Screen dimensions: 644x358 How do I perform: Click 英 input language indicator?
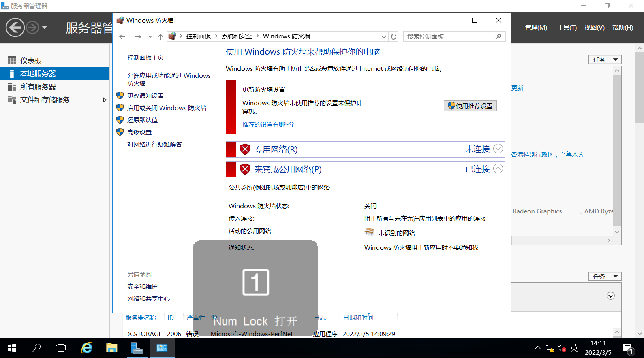pos(574,348)
